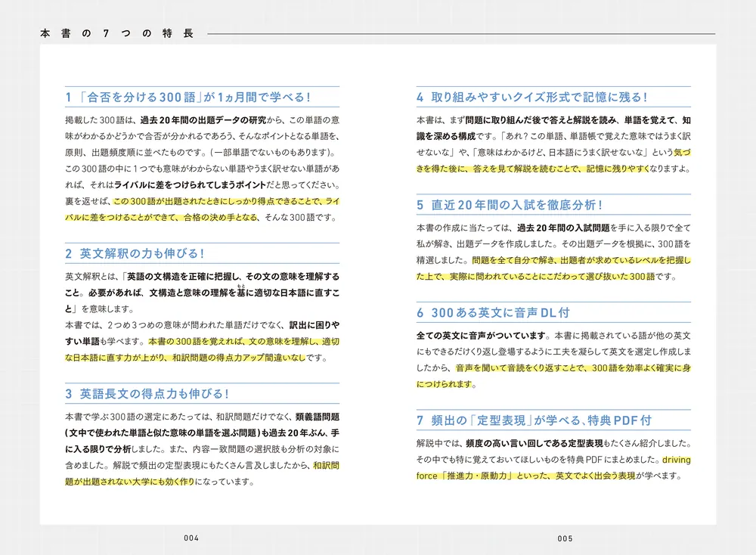Screen dimensions: 756x555
Task: Click heading 1「合否を分ける300語」が1ヵ月間で学べる!
Action: (x=188, y=97)
